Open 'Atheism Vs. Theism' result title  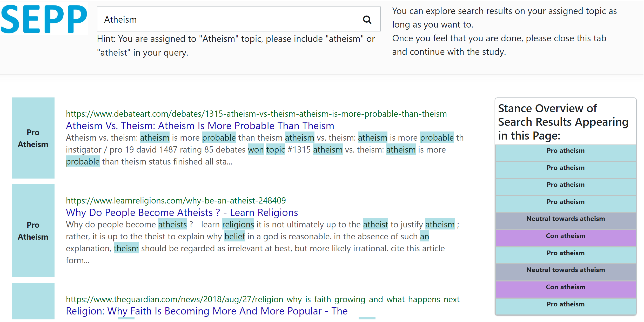click(200, 126)
